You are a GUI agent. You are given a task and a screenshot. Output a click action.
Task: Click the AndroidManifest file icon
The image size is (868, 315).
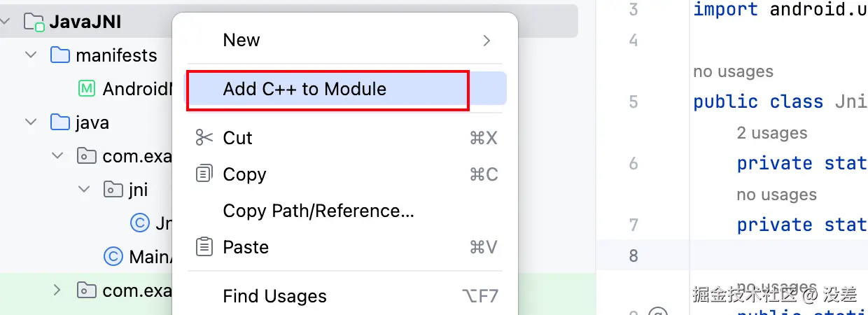click(87, 89)
